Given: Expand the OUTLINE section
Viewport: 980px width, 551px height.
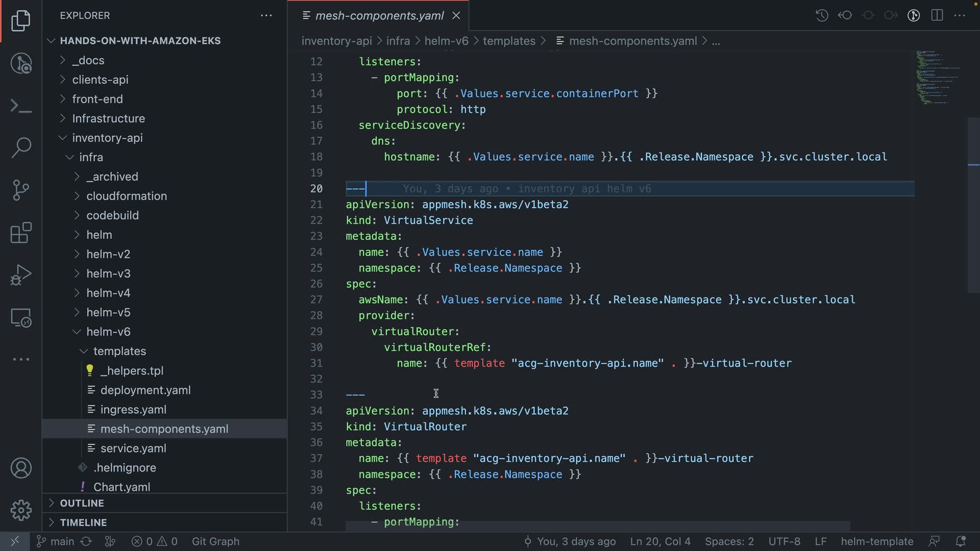Looking at the screenshot, I should point(82,503).
